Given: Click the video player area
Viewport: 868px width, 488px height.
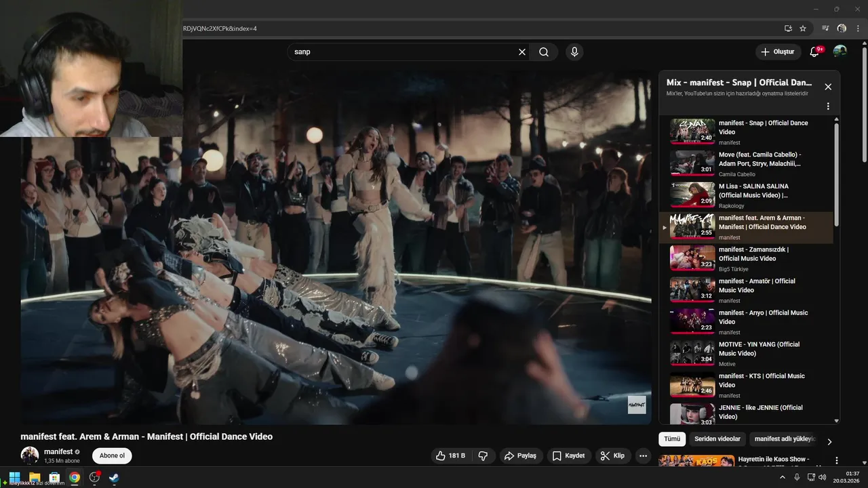Looking at the screenshot, I should pos(336,247).
